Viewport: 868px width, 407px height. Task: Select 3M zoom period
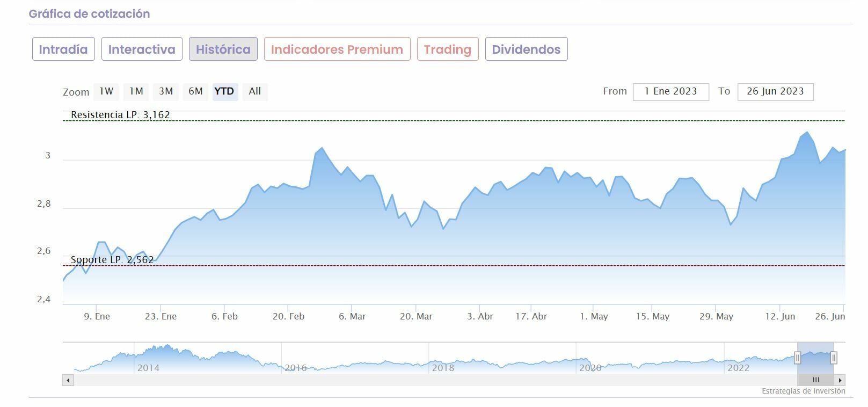(166, 91)
